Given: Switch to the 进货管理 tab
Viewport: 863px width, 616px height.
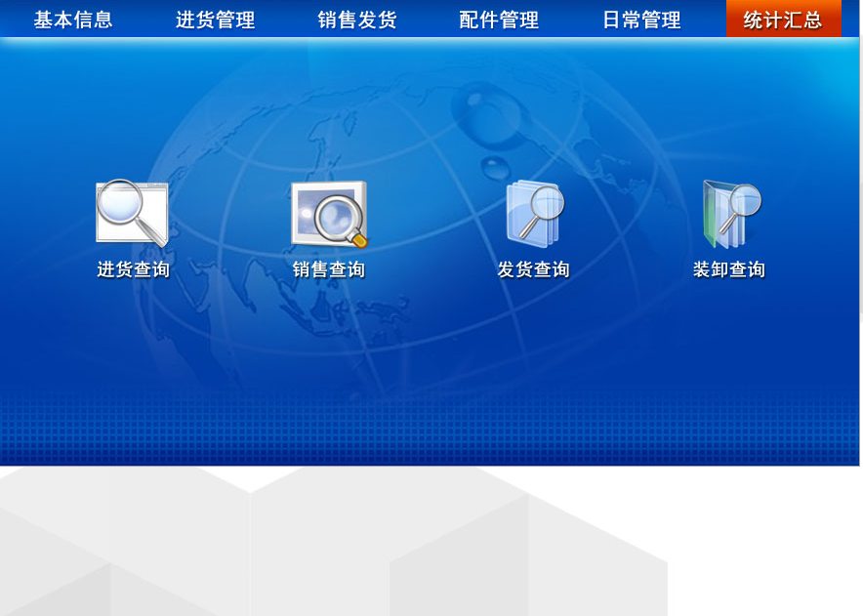Looking at the screenshot, I should pyautogui.click(x=215, y=20).
